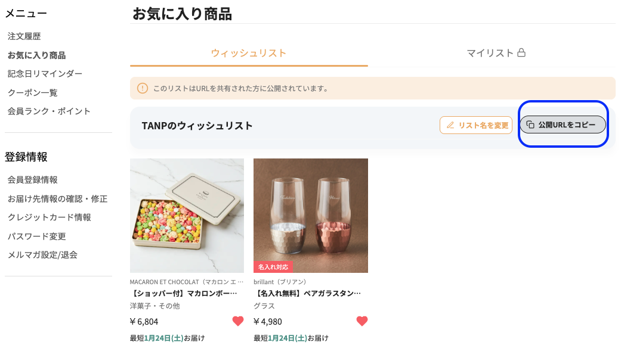The width and height of the screenshot is (621, 364).
Task: Go to パスワード変更 page
Action: 36,236
